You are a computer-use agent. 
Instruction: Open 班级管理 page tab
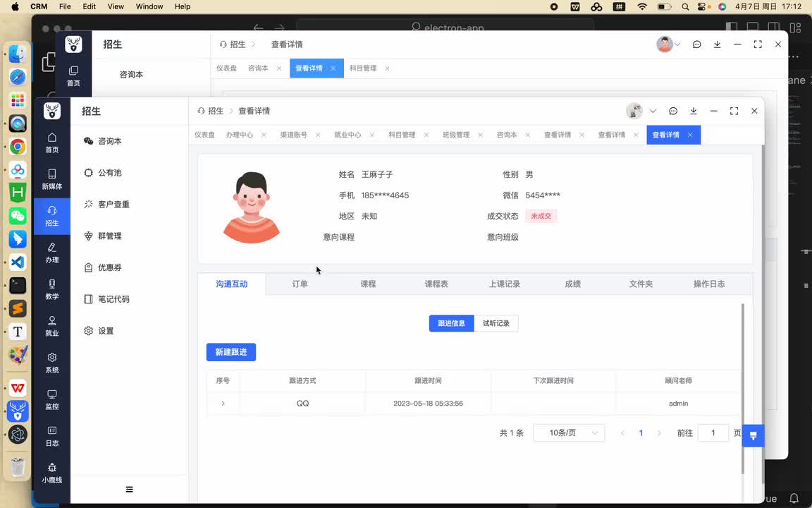tap(456, 135)
